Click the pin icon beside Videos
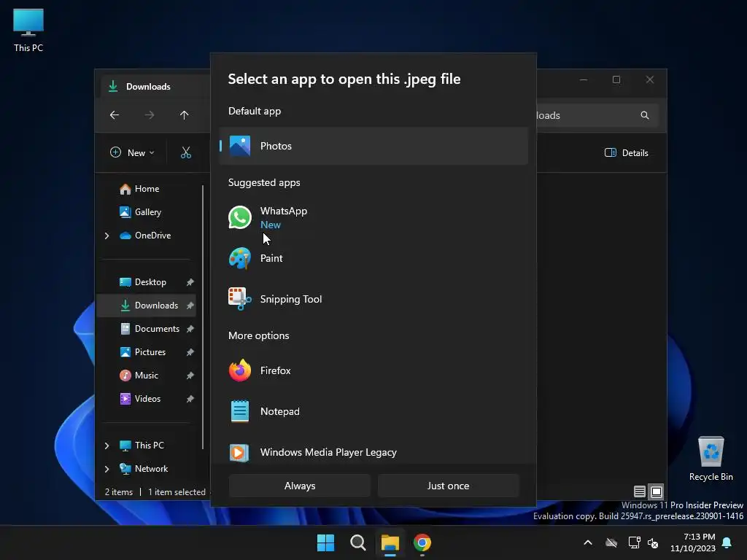The image size is (747, 560). [x=190, y=399]
